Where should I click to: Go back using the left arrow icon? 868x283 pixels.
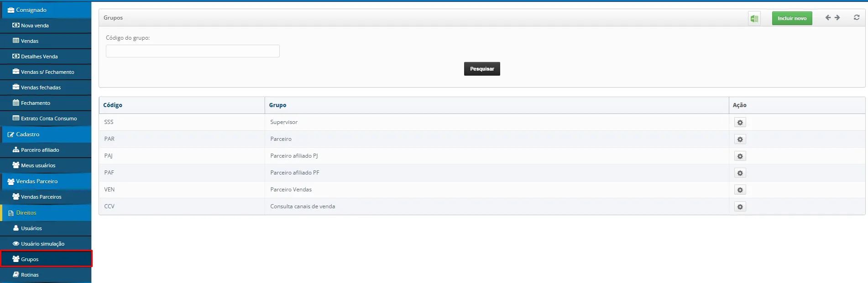pos(828,18)
